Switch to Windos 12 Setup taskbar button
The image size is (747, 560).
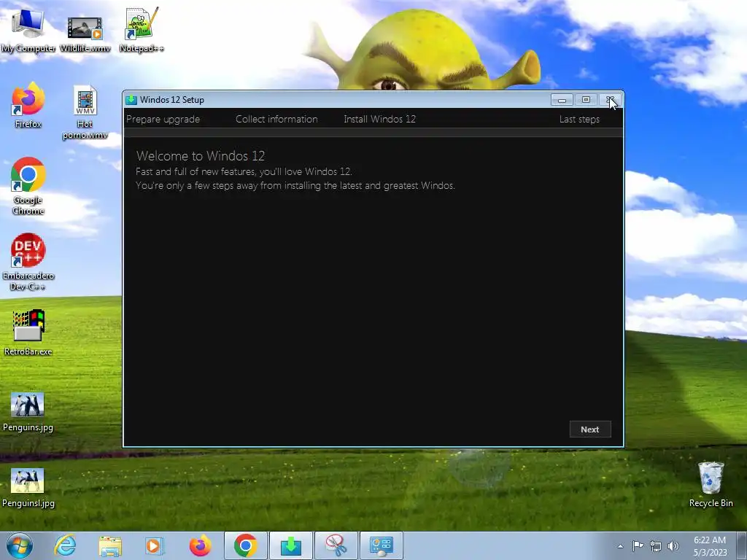pyautogui.click(x=290, y=545)
